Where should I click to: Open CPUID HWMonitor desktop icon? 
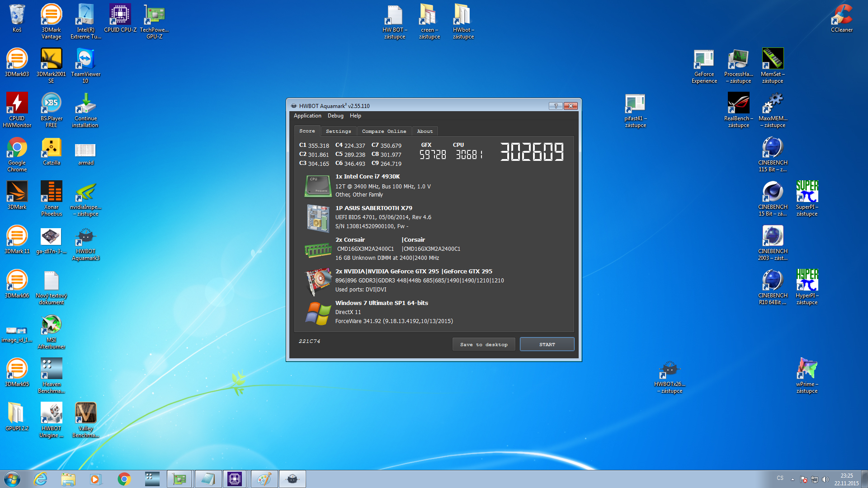click(x=17, y=110)
